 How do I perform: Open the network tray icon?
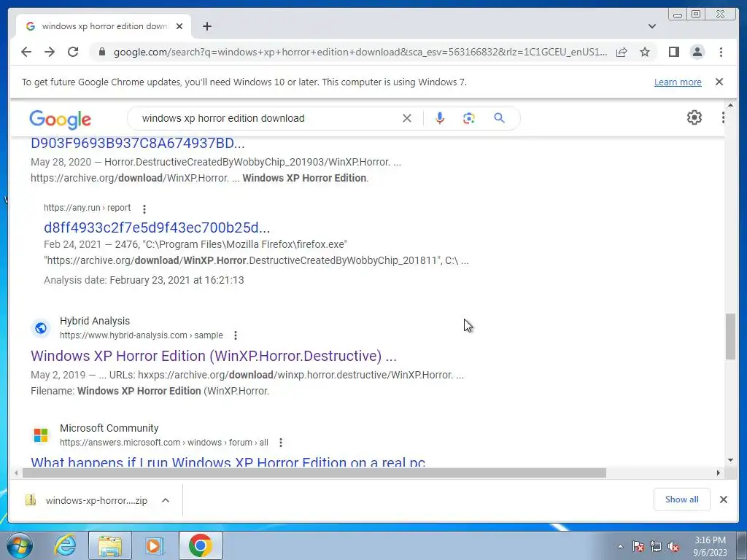pos(656,546)
